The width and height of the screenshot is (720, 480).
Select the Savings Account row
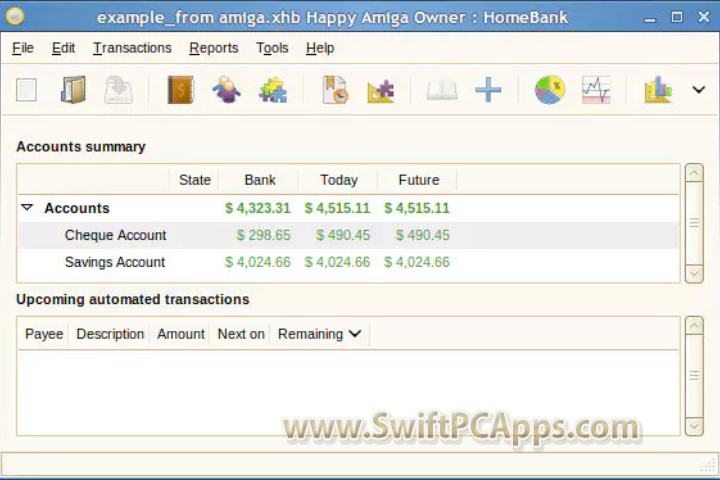coord(348,262)
